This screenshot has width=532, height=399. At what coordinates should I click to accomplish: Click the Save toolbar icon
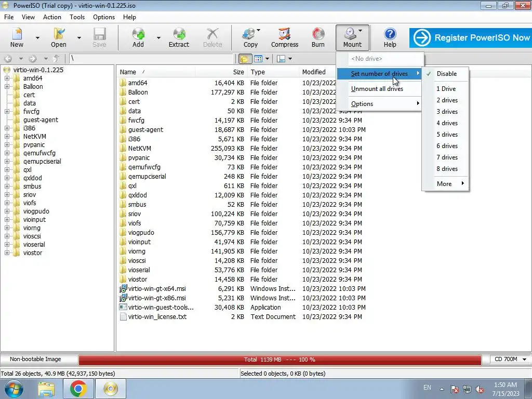99,37
